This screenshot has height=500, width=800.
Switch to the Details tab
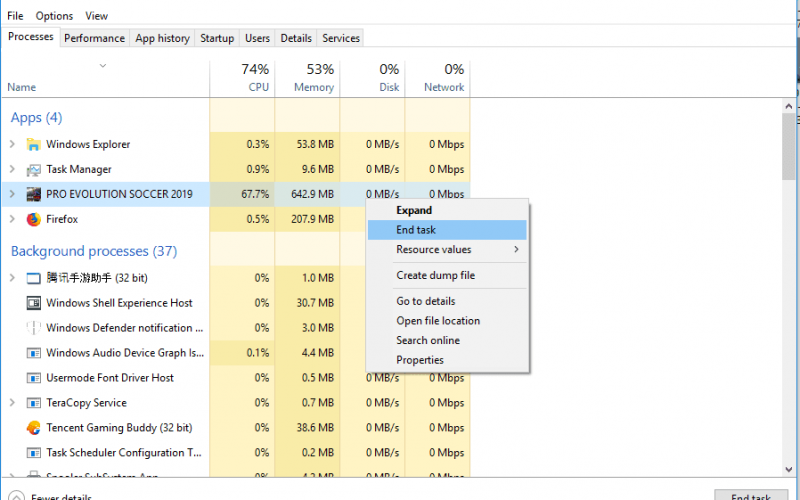tap(296, 38)
